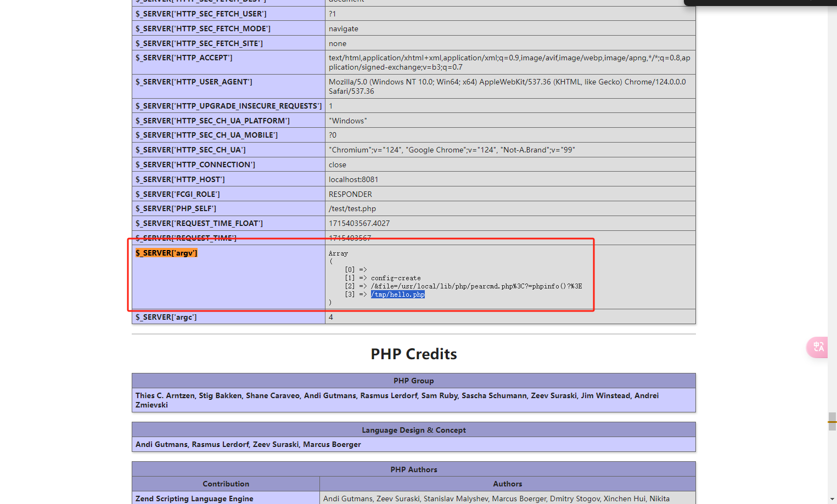Click the vertical scrollbar thumb
837x504 pixels.
pyautogui.click(x=832, y=421)
